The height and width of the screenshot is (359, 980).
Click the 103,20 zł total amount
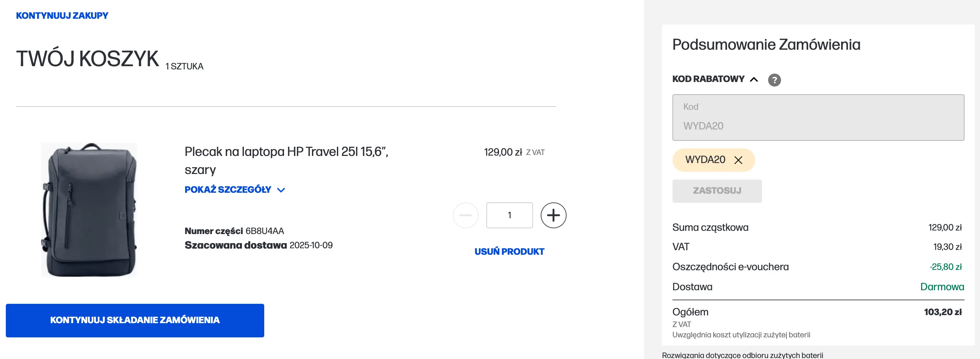[943, 312]
